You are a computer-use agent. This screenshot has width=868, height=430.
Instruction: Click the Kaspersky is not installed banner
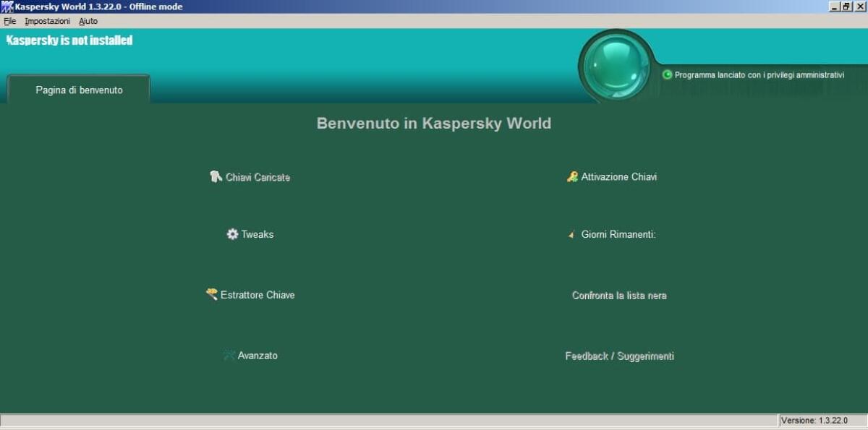pyautogui.click(x=69, y=40)
